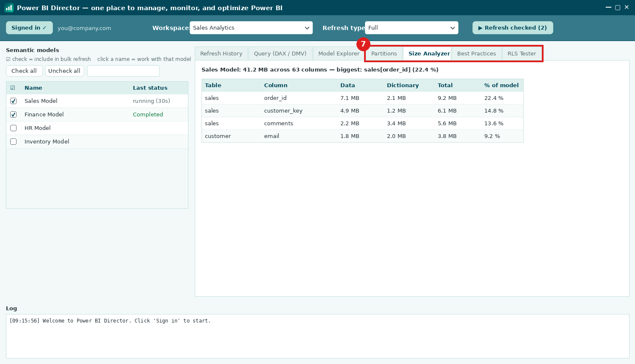Image resolution: width=635 pixels, height=364 pixels.
Task: Click the email column cell
Action: 271,136
